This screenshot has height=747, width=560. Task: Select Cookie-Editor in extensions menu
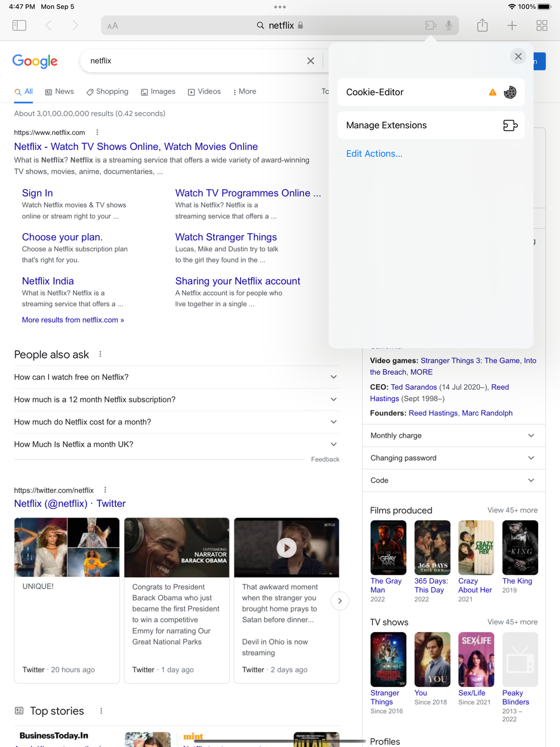coord(431,92)
